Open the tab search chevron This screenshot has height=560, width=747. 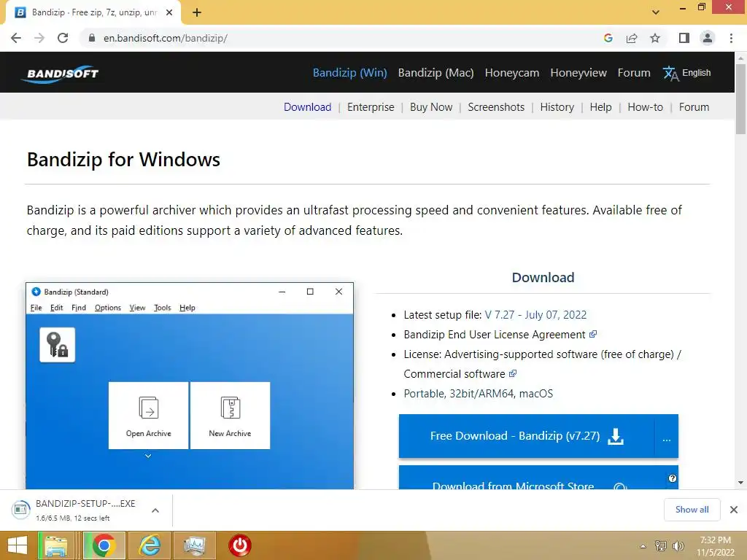coord(656,12)
